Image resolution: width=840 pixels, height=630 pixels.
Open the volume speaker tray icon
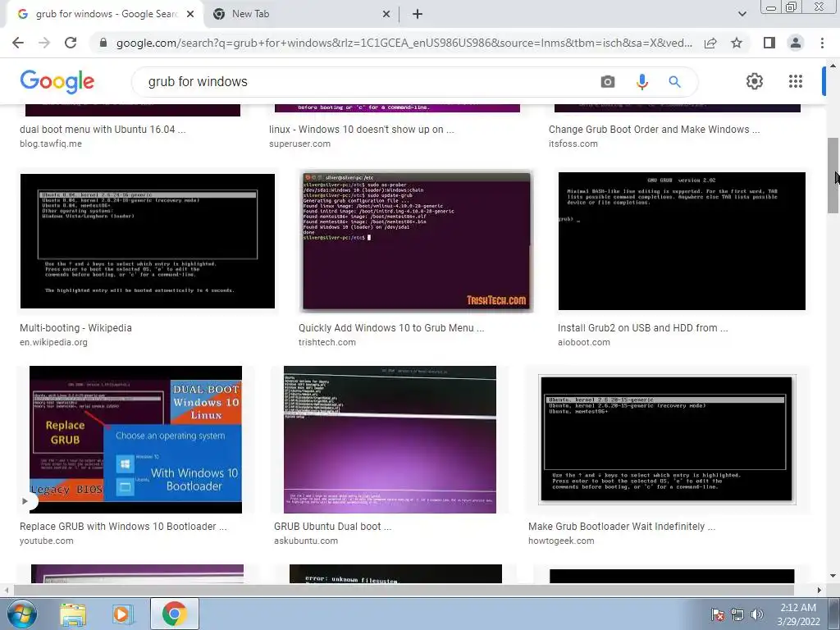(x=757, y=614)
